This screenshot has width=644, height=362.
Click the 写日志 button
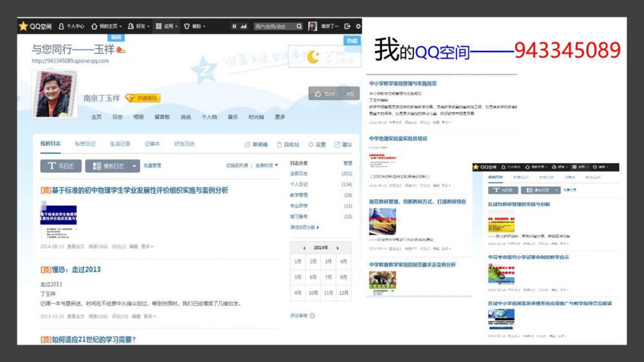[61, 166]
